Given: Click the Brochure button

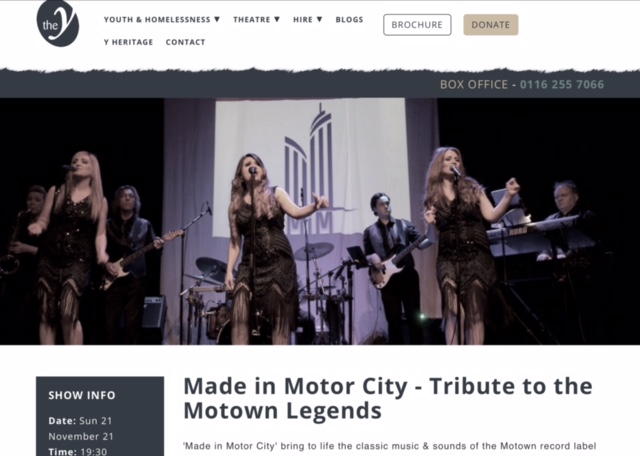Looking at the screenshot, I should tap(417, 25).
